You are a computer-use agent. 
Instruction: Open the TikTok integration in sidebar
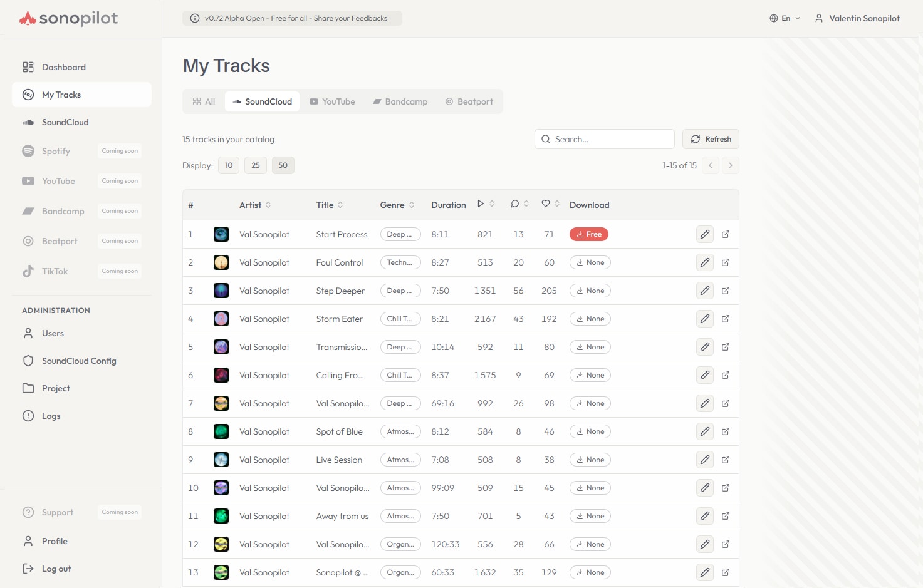pyautogui.click(x=54, y=271)
